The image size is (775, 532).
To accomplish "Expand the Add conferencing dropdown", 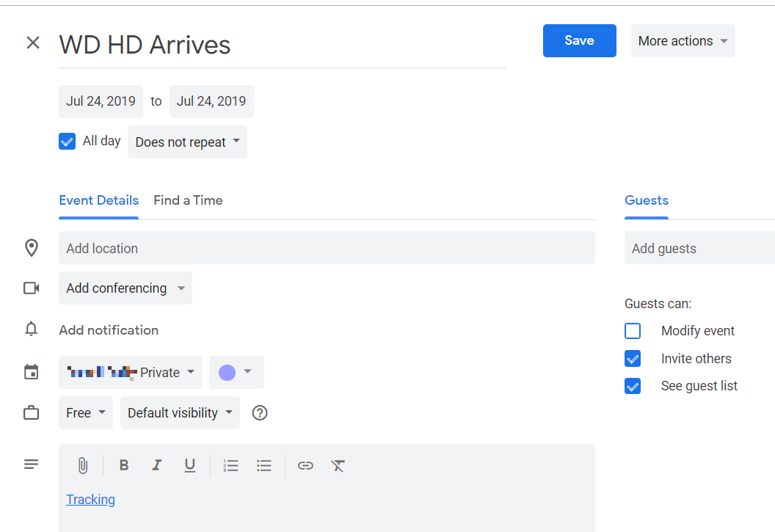I will click(x=125, y=288).
